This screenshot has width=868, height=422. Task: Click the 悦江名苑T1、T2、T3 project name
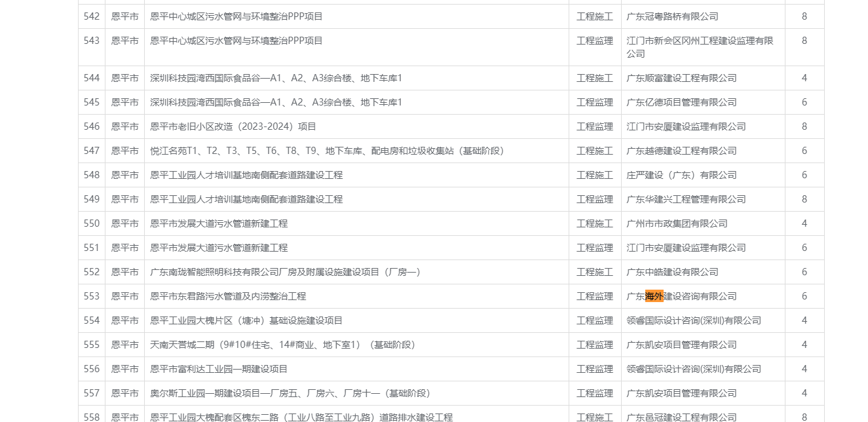328,151
